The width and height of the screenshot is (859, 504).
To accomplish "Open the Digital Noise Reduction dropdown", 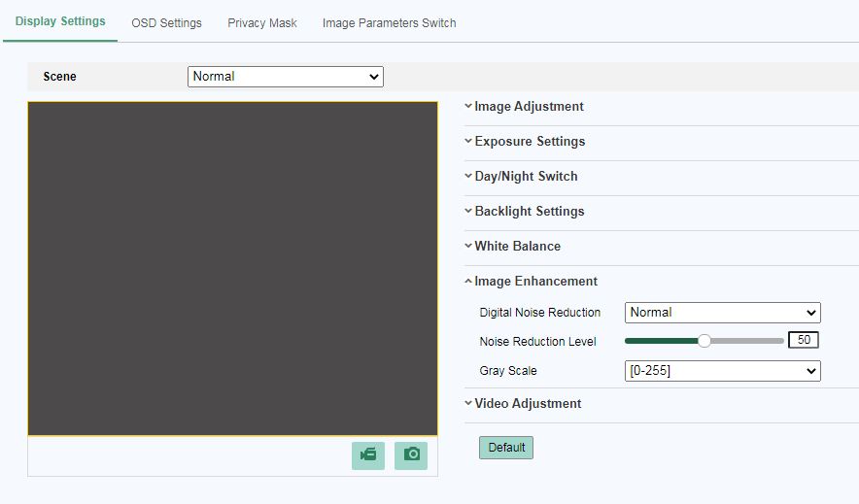I will tap(722, 313).
